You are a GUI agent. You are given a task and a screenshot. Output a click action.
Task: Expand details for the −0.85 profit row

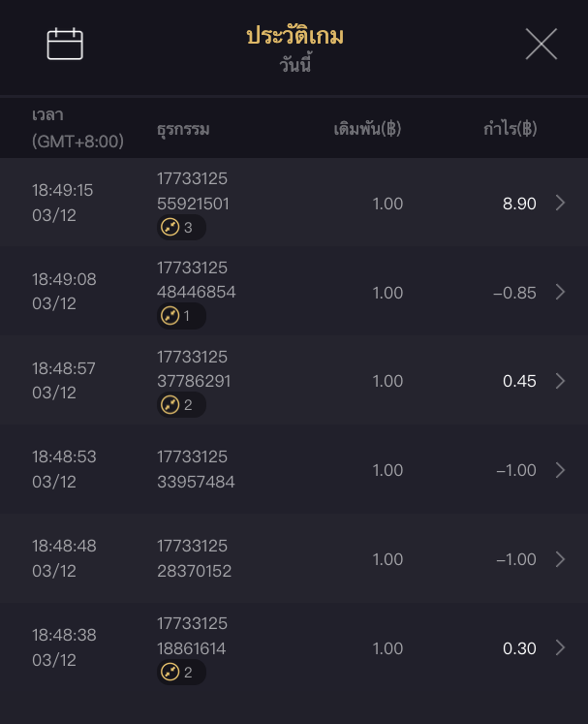[560, 292]
